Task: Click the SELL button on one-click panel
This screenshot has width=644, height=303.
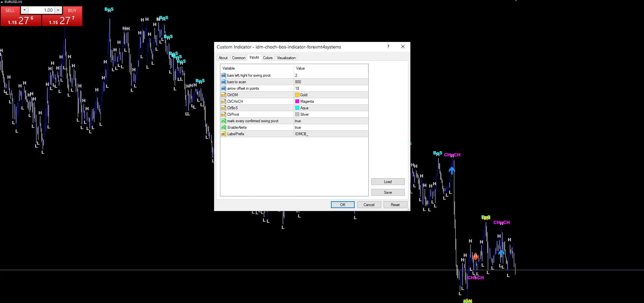Action: 10,10
